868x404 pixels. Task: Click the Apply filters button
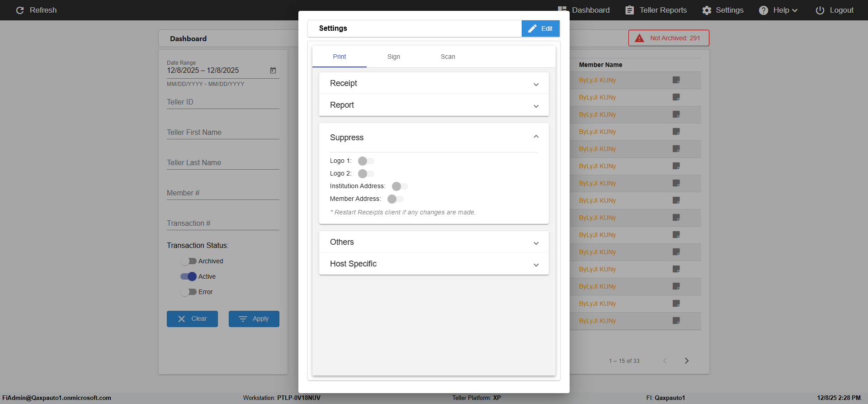254,319
